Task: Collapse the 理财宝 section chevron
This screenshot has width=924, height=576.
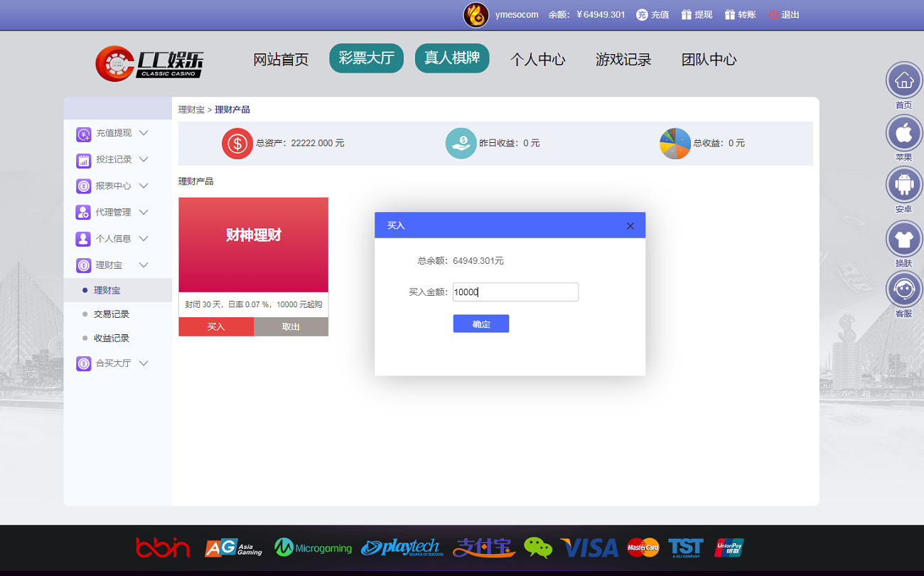Action: (144, 265)
